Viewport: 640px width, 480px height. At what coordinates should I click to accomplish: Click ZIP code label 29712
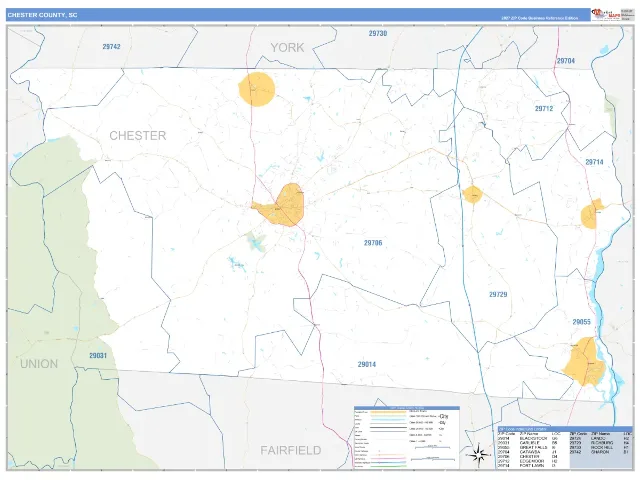[x=544, y=109]
